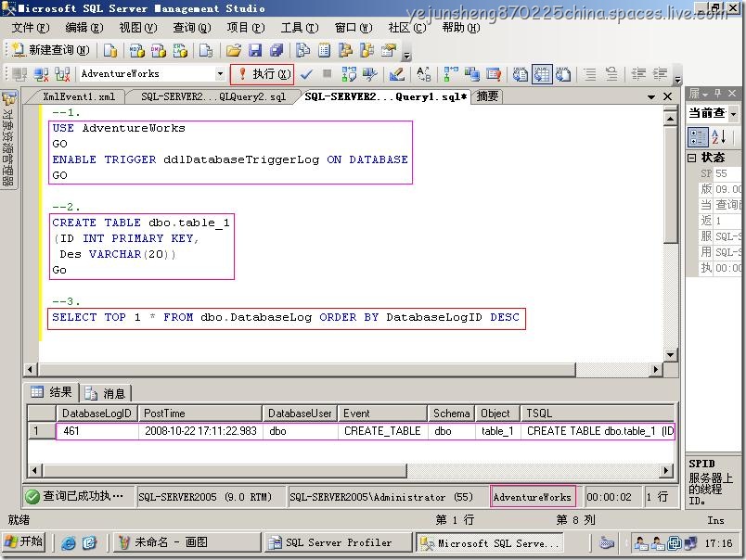Viewport: 746px width, 560px height.
Task: Switch to the SQLQuery2.sql tab
Action: point(213,97)
